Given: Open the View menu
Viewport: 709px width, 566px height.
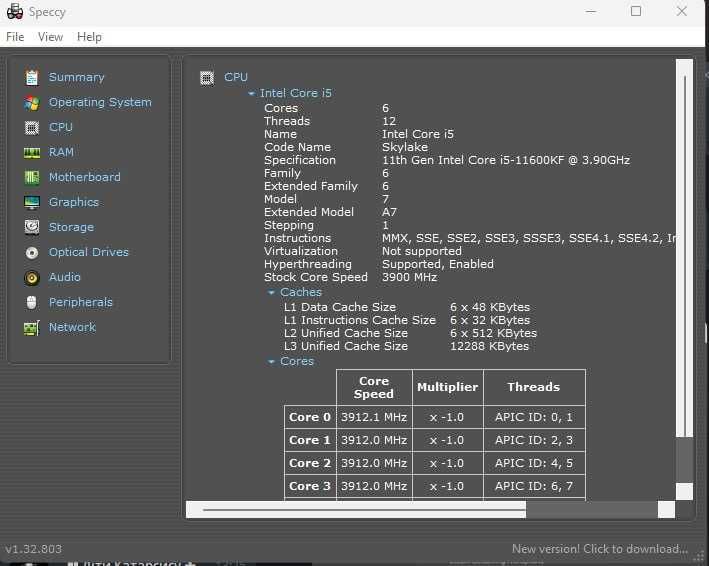Looking at the screenshot, I should pos(50,37).
